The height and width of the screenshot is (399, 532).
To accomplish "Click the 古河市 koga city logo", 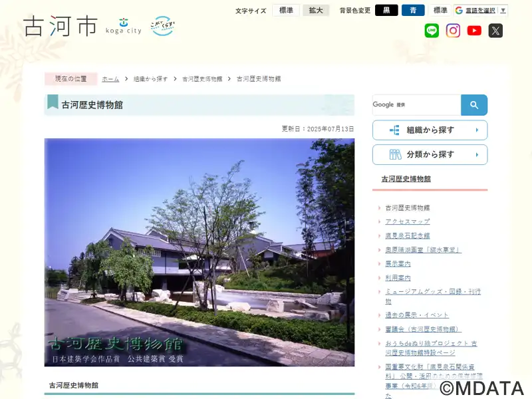I will click(x=82, y=26).
